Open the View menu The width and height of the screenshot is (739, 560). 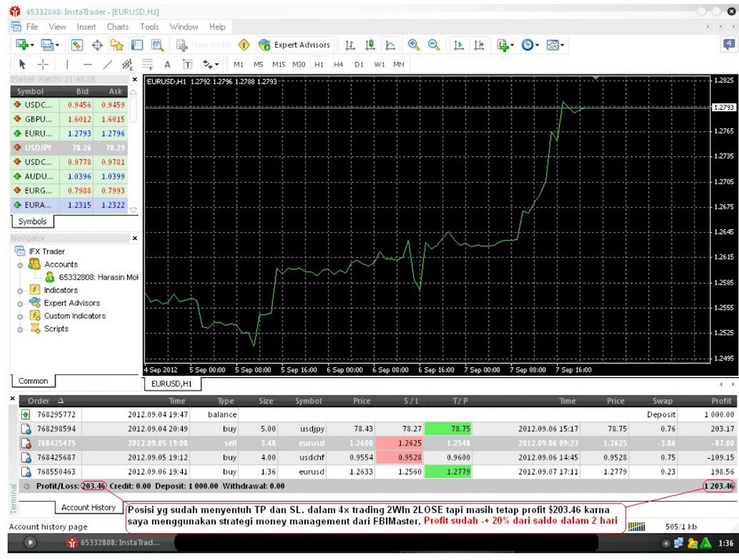(57, 27)
